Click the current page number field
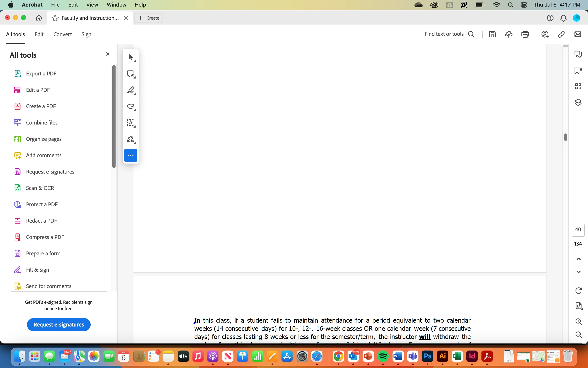Viewport: 588px width, 368px height. (578, 230)
